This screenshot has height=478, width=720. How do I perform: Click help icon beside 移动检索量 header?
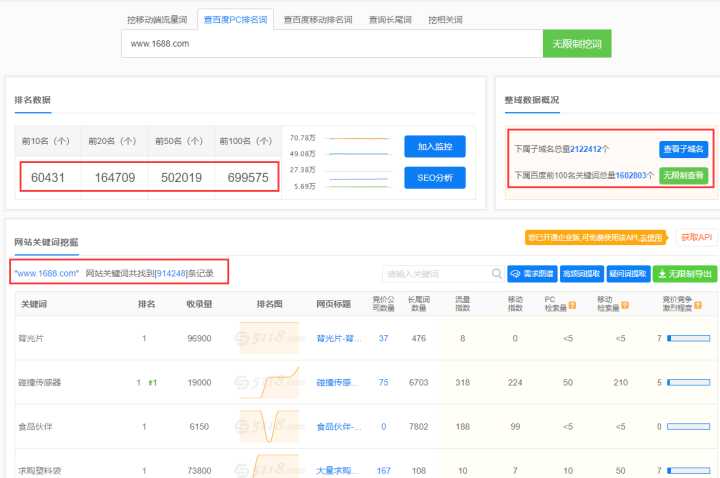(x=625, y=305)
